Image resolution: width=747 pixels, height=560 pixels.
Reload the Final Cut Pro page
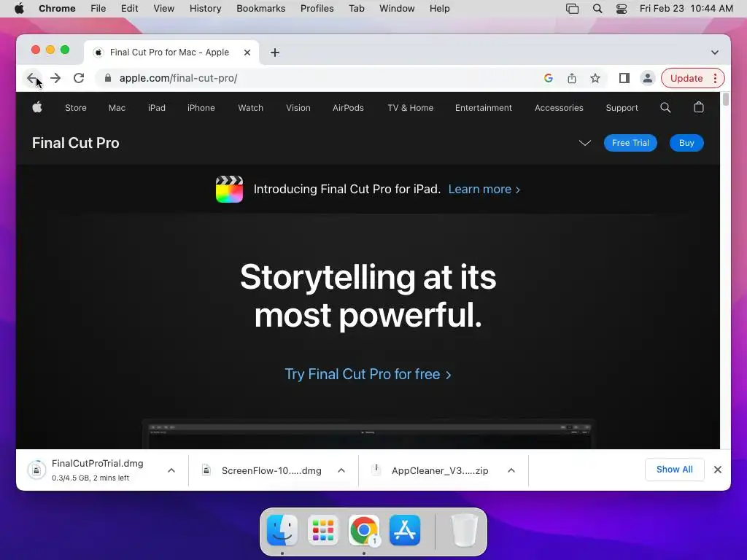(x=79, y=78)
